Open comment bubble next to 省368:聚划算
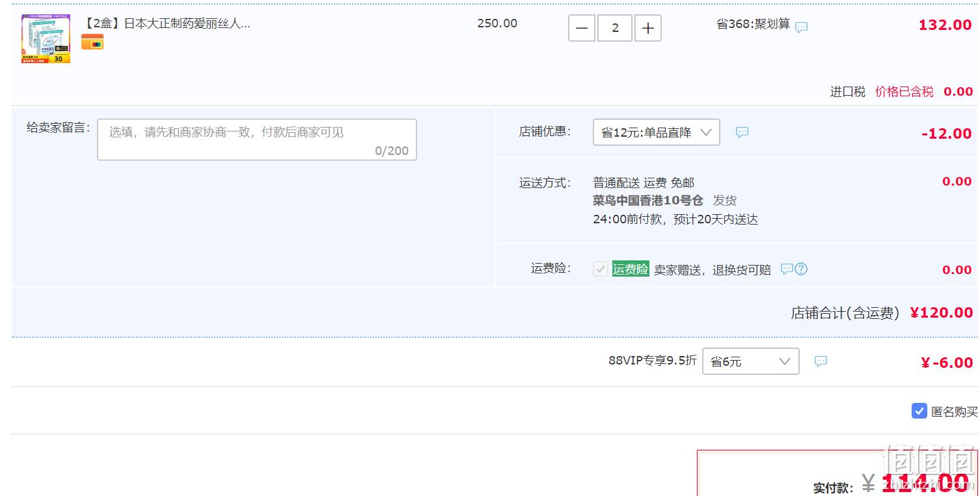Screen dimensions: 980x496 802,27
